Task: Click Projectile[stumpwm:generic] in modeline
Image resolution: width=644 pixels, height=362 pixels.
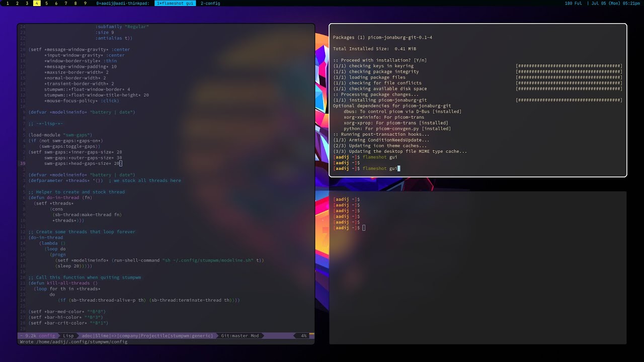Action: coord(177,335)
